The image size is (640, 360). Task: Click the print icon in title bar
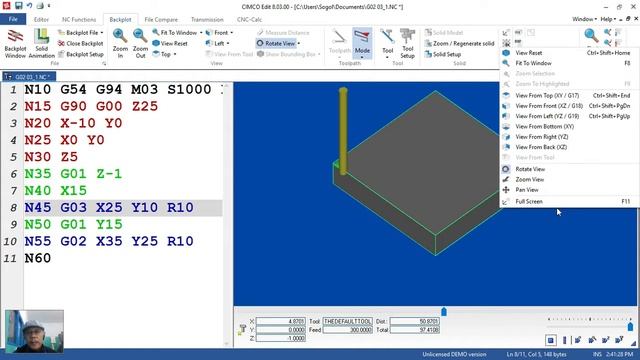pyautogui.click(x=40, y=6)
